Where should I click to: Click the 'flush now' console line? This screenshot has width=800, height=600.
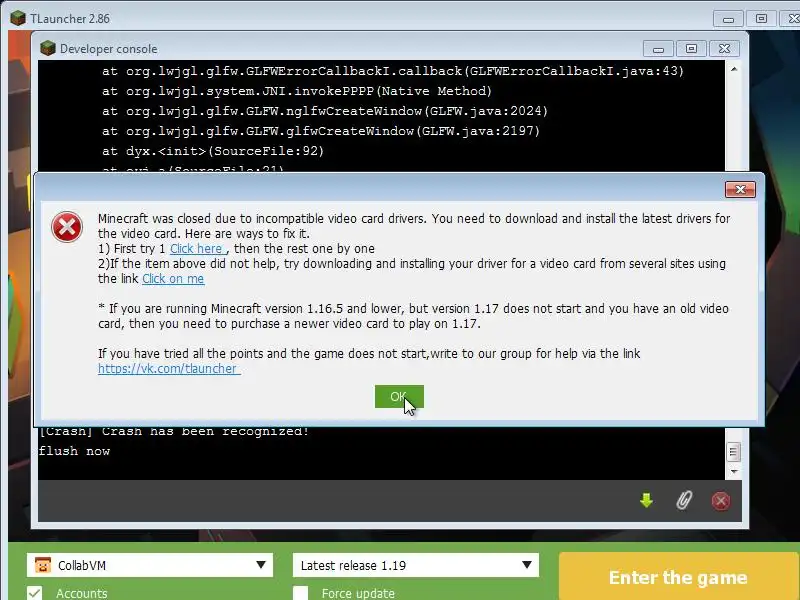[74, 451]
